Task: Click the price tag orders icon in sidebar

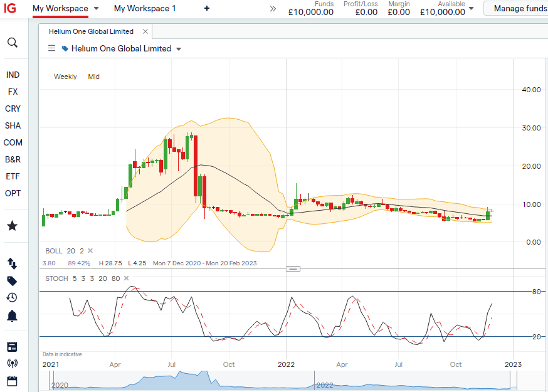Action: point(13,280)
